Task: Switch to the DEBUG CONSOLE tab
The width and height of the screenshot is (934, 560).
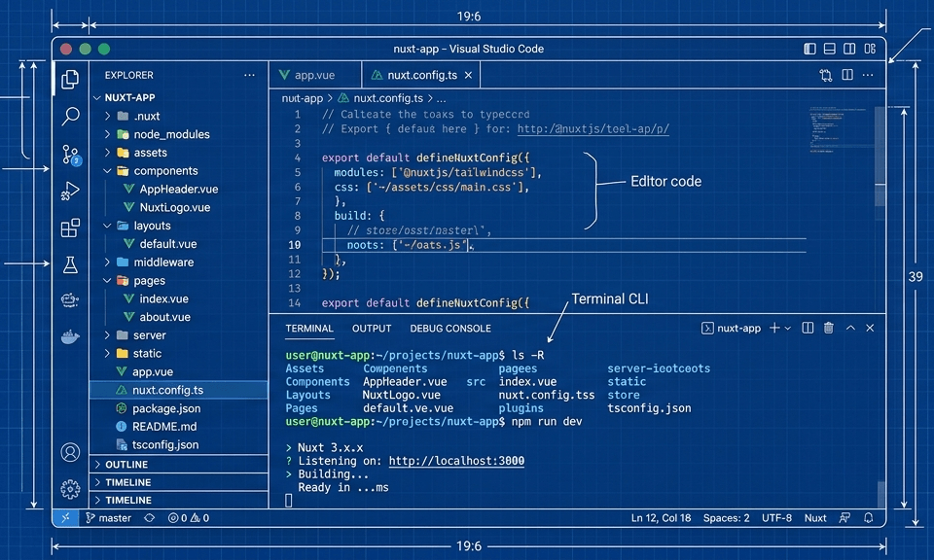Action: [x=450, y=329]
